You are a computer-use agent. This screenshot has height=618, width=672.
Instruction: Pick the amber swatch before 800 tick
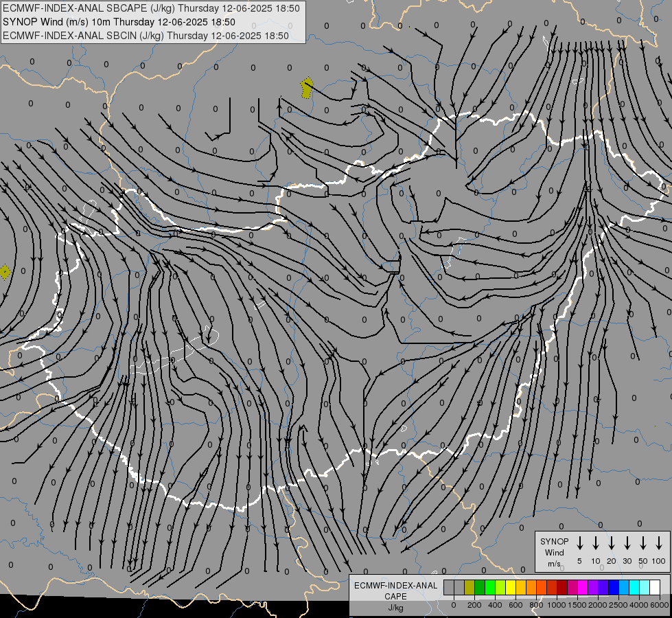tap(531, 587)
